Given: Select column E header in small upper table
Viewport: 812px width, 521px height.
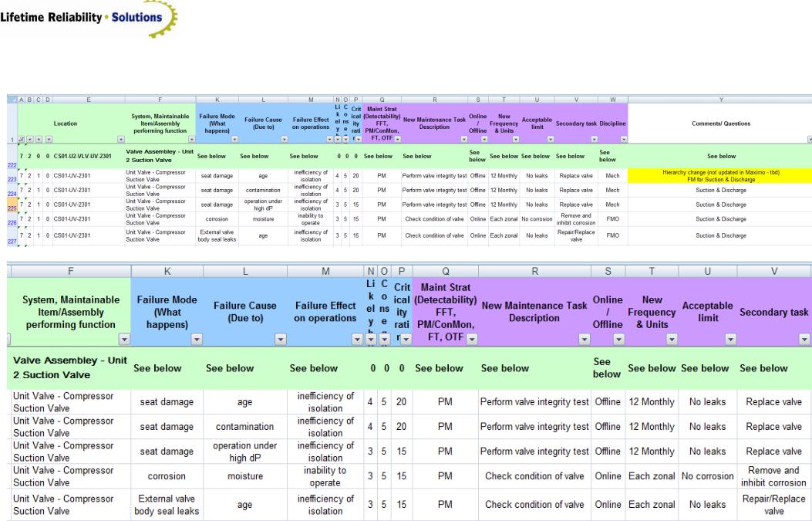Looking at the screenshot, I should (89, 100).
